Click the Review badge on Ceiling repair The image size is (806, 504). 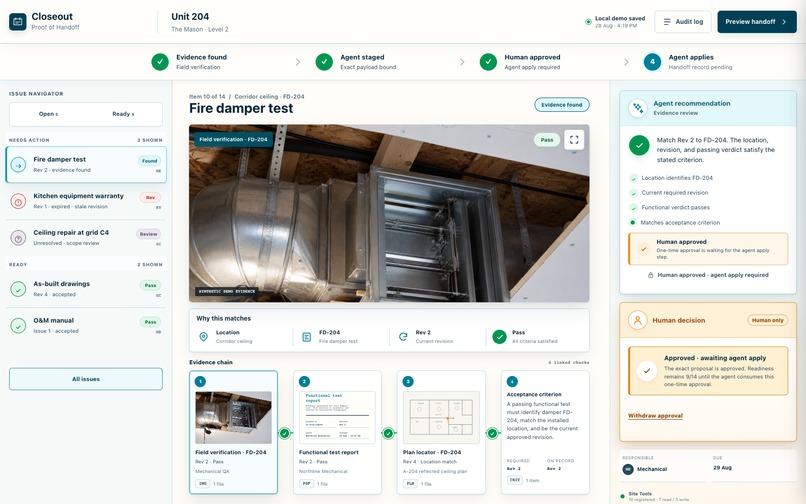(149, 234)
